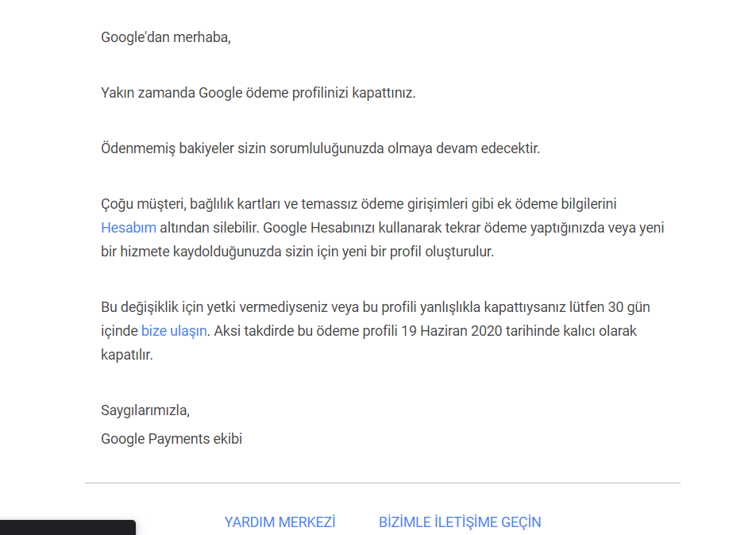Viewport: 756px width, 535px height.
Task: Click the horizontal divider above footer links
Action: pos(382,483)
